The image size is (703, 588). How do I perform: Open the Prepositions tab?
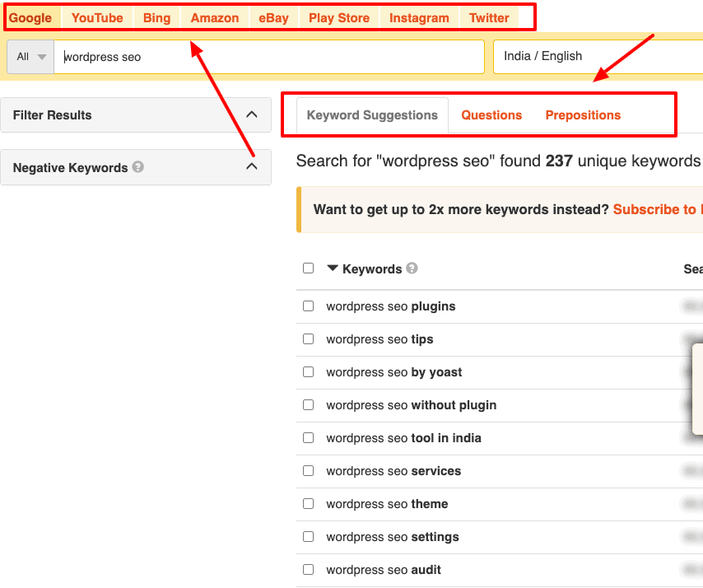click(583, 115)
